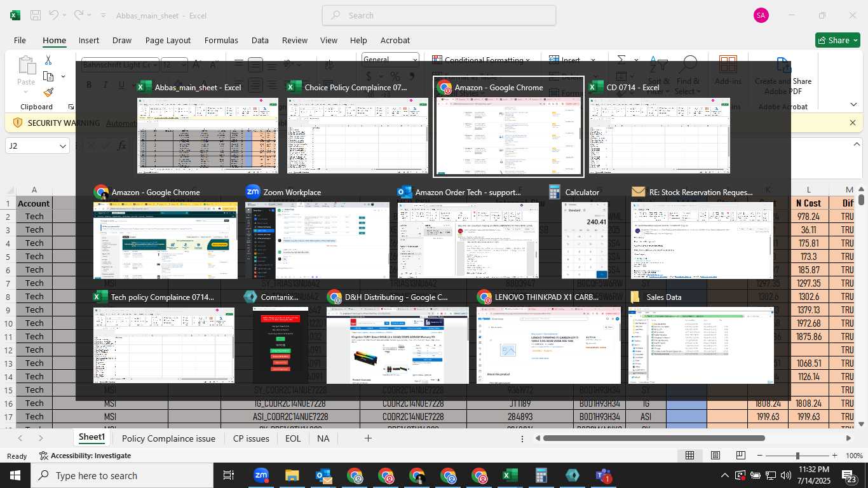Click the Cut scissors icon

coord(48,60)
